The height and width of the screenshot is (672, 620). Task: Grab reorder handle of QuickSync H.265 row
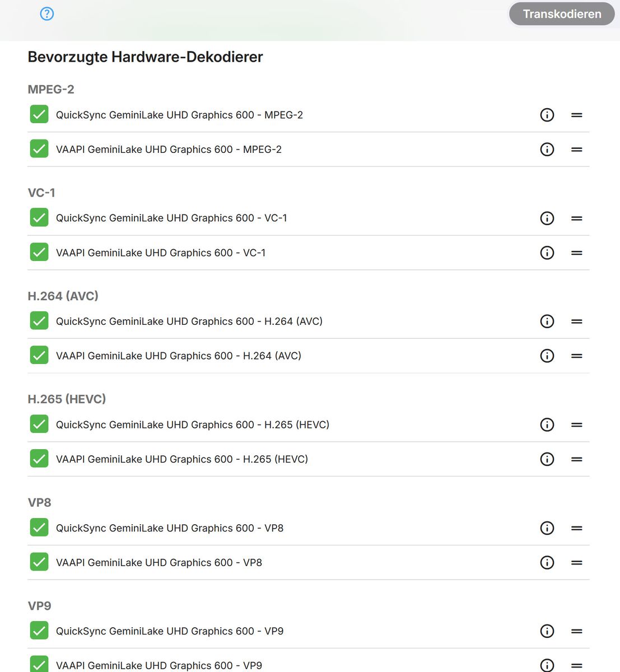tap(577, 425)
